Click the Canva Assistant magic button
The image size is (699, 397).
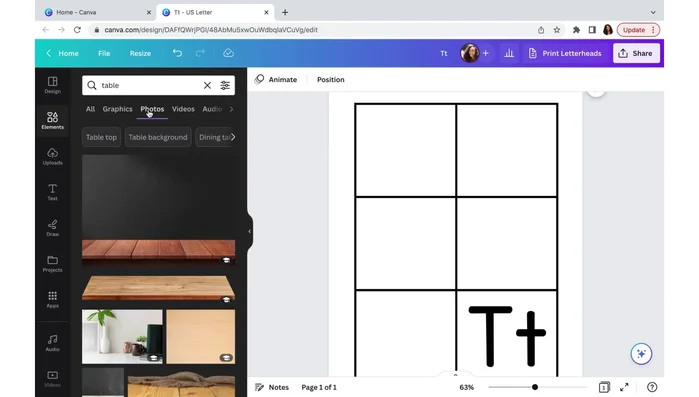click(x=641, y=354)
